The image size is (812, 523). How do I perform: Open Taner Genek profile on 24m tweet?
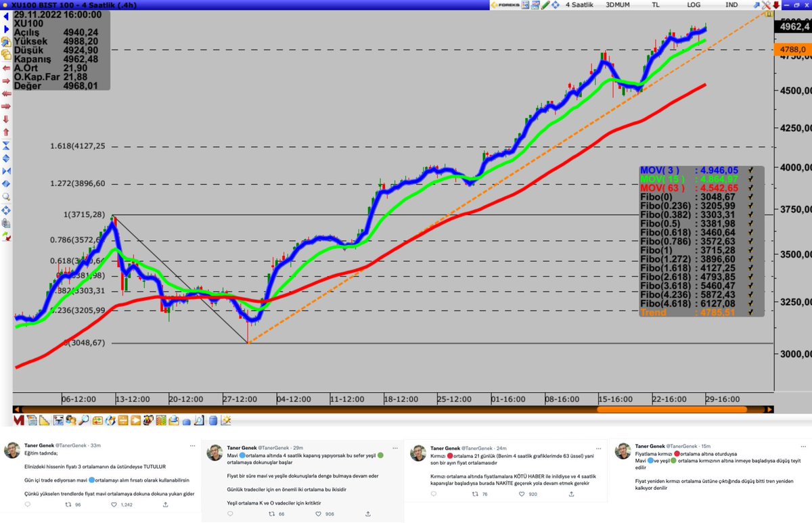(x=444, y=448)
